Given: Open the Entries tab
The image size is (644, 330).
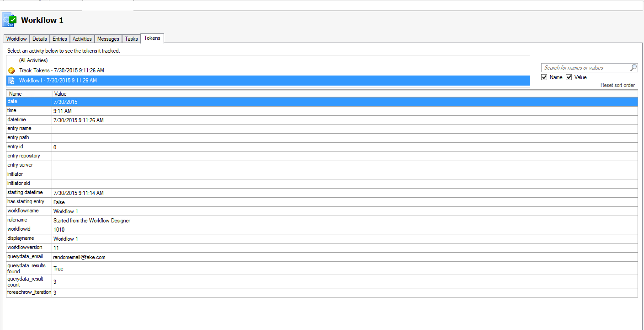Looking at the screenshot, I should pos(60,39).
